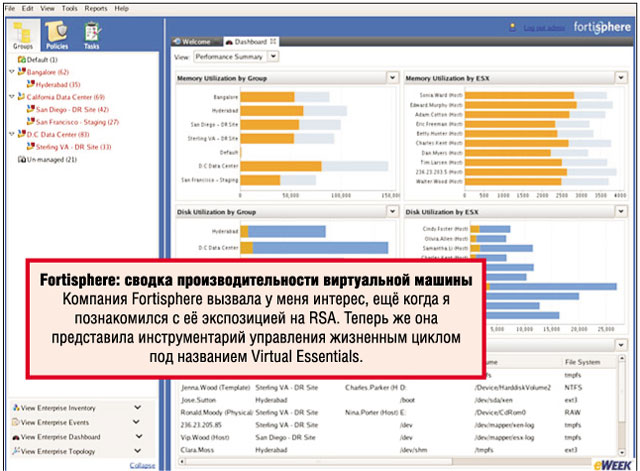Collapse the California Data Center node
The width and height of the screenshot is (640, 471).
coord(12,96)
